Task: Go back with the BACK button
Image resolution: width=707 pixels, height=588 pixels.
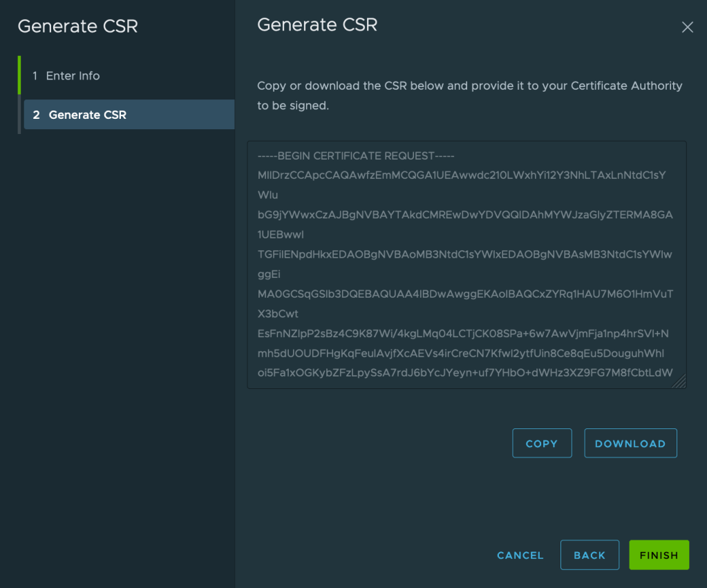Action: [590, 555]
